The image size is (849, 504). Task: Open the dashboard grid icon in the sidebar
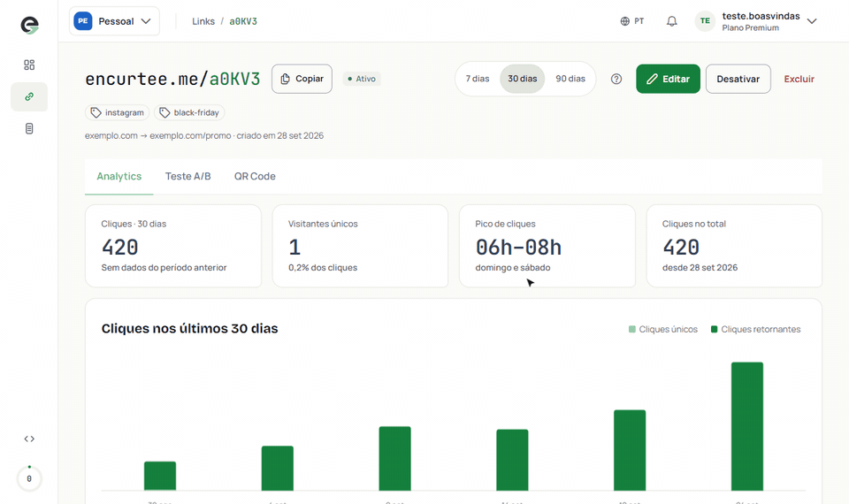click(x=29, y=65)
